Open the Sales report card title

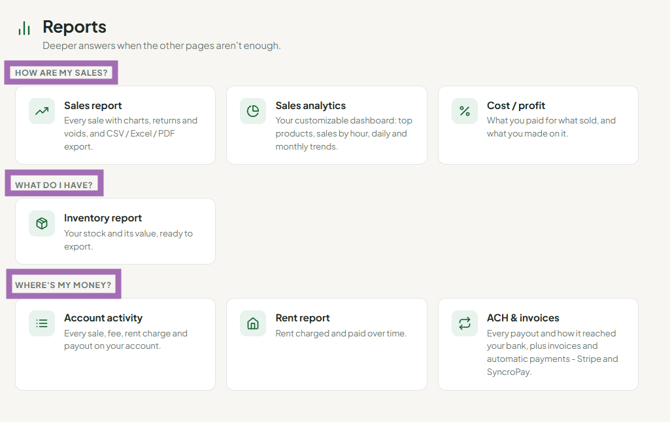pos(93,106)
